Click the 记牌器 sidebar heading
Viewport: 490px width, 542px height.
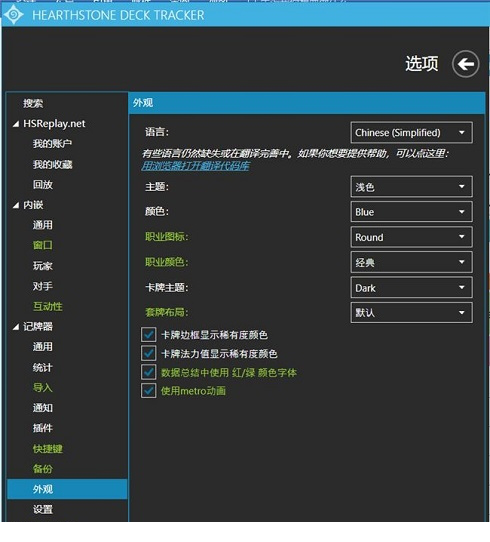[x=38, y=326]
